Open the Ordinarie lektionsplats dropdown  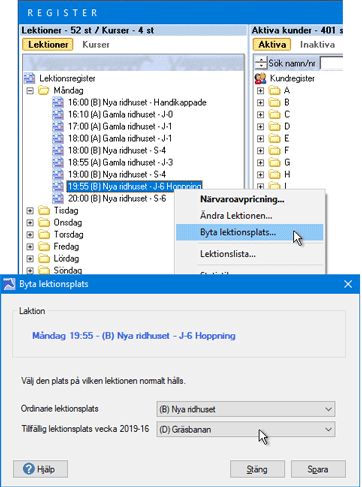(x=246, y=409)
